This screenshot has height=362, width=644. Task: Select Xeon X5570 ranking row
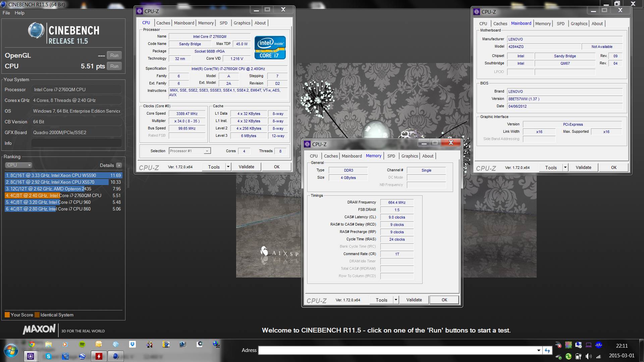coord(63,182)
